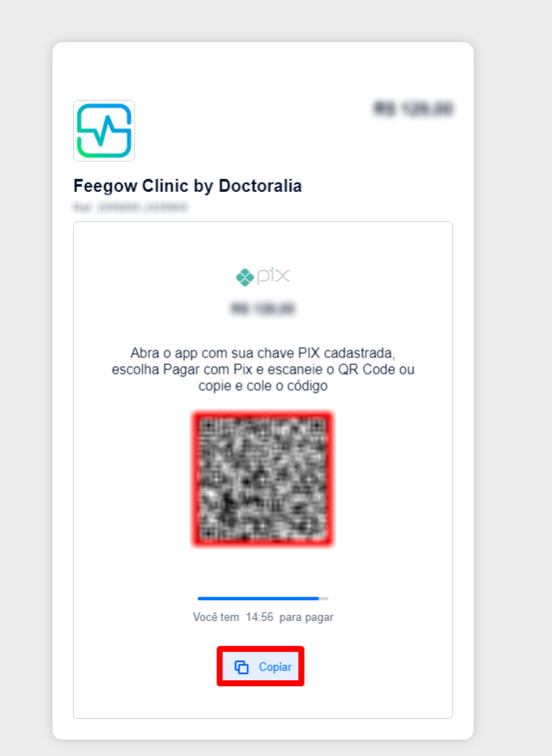Click the Feegow heartbeat logo icon
552x756 pixels.
coord(104,131)
